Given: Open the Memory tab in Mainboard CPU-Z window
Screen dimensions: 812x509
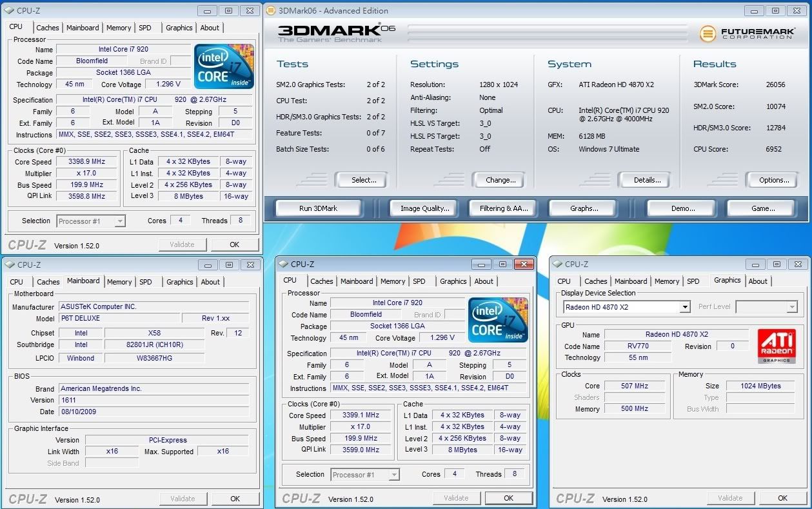Looking at the screenshot, I should point(119,282).
